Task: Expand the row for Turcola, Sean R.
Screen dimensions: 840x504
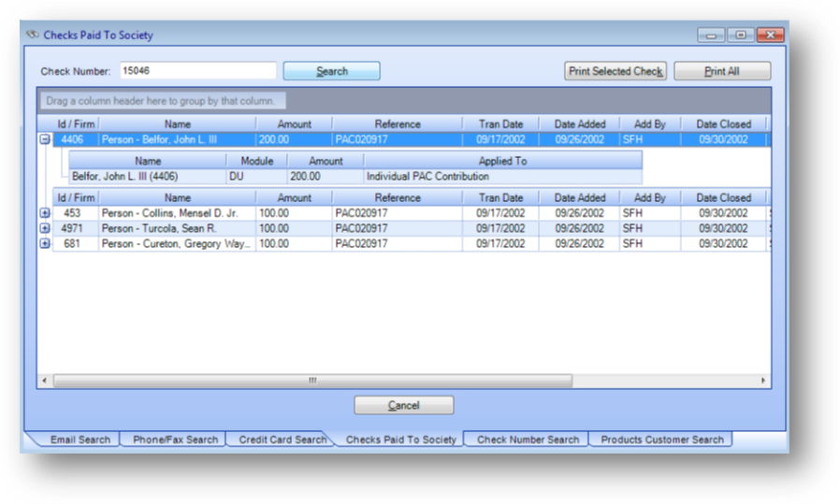Action: point(45,228)
